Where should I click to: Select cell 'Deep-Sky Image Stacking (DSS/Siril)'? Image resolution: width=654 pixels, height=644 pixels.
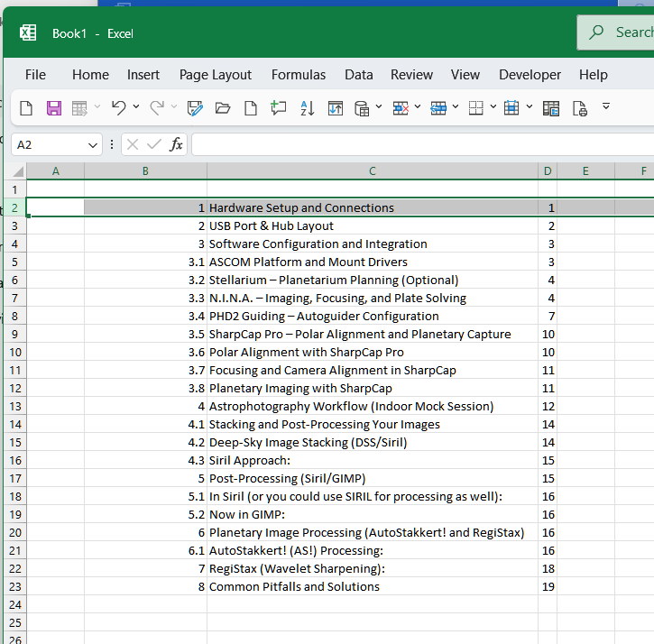tap(373, 442)
